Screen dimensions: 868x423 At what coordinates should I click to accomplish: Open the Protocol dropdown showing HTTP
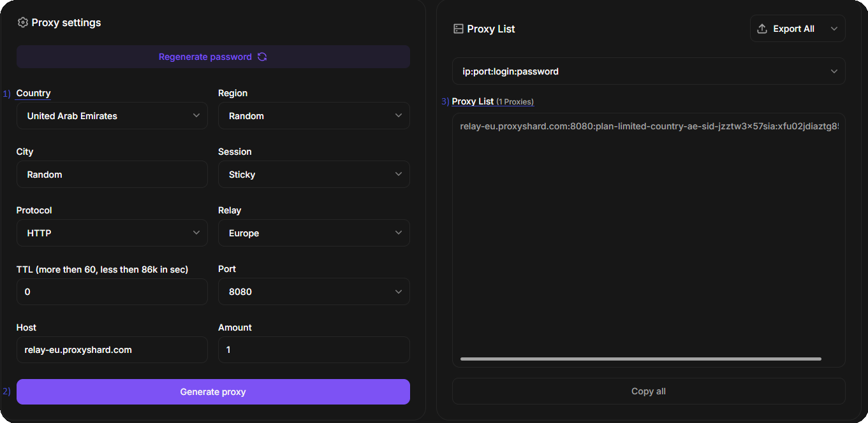click(112, 233)
